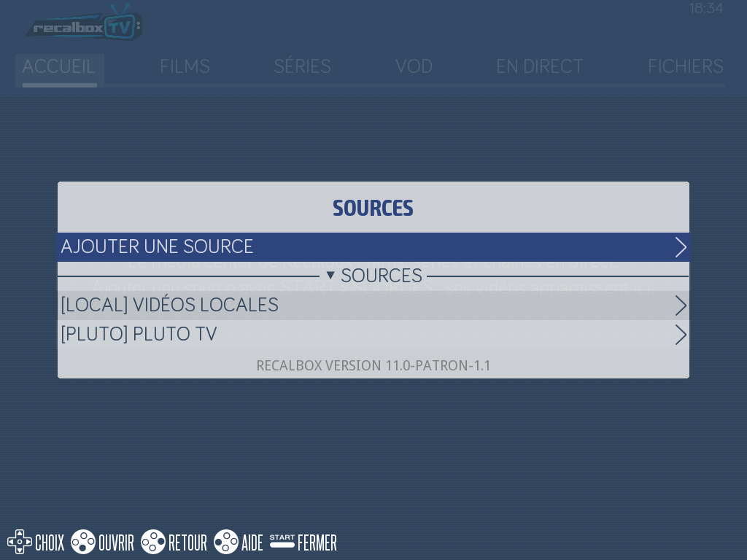Click the FERMER label
747x560 pixels.
[317, 542]
